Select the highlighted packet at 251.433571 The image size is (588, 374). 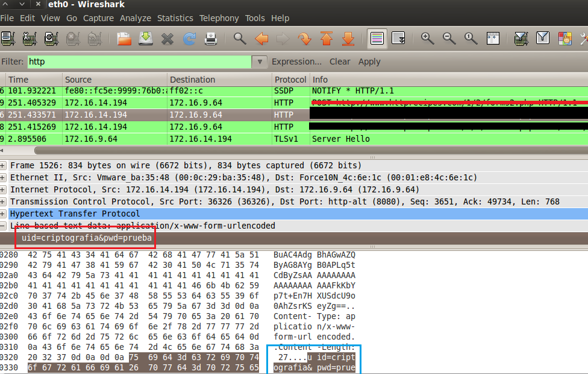click(294, 115)
